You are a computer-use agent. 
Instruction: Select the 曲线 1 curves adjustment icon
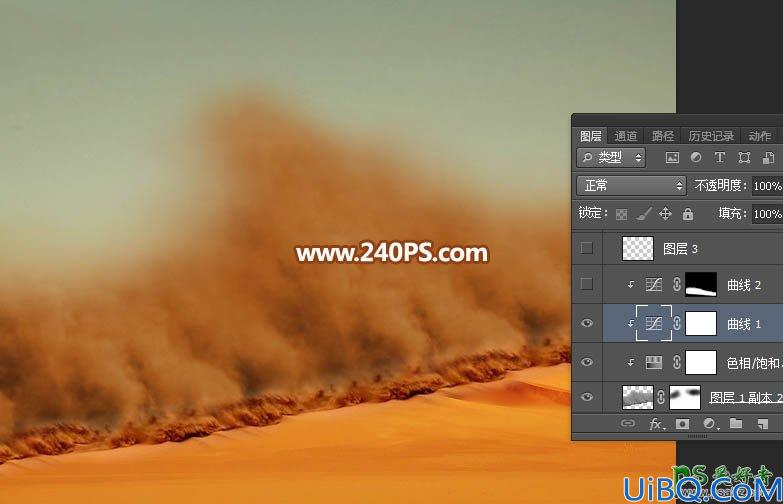click(654, 324)
